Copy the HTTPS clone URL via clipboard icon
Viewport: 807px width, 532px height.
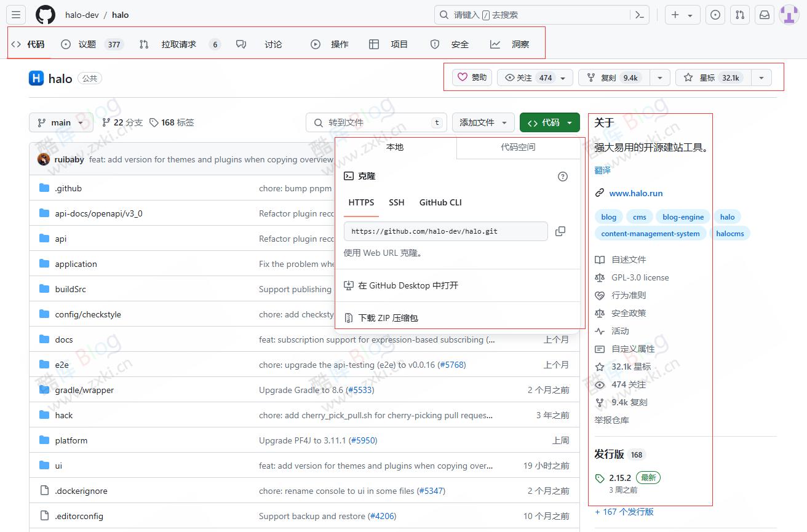(560, 231)
